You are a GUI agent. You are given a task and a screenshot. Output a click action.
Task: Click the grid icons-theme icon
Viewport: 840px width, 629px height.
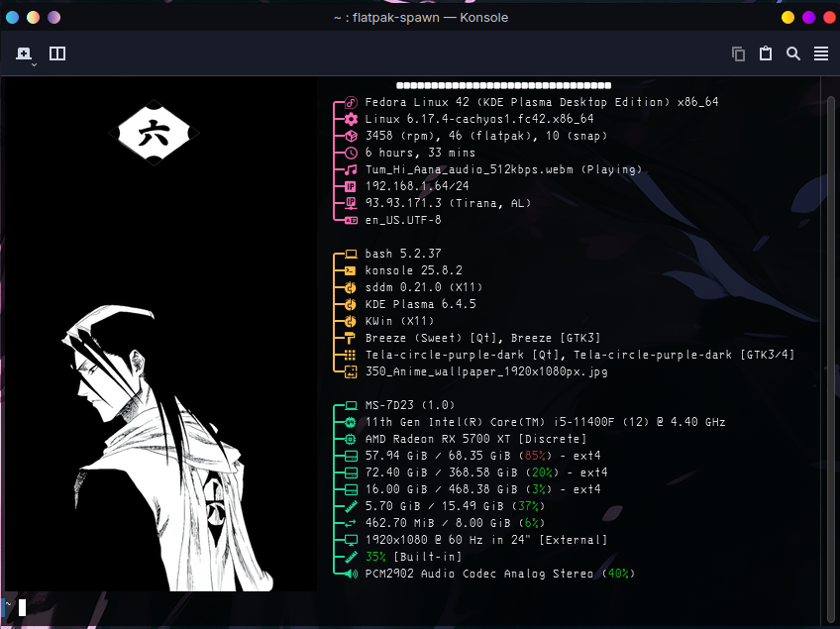pos(351,355)
